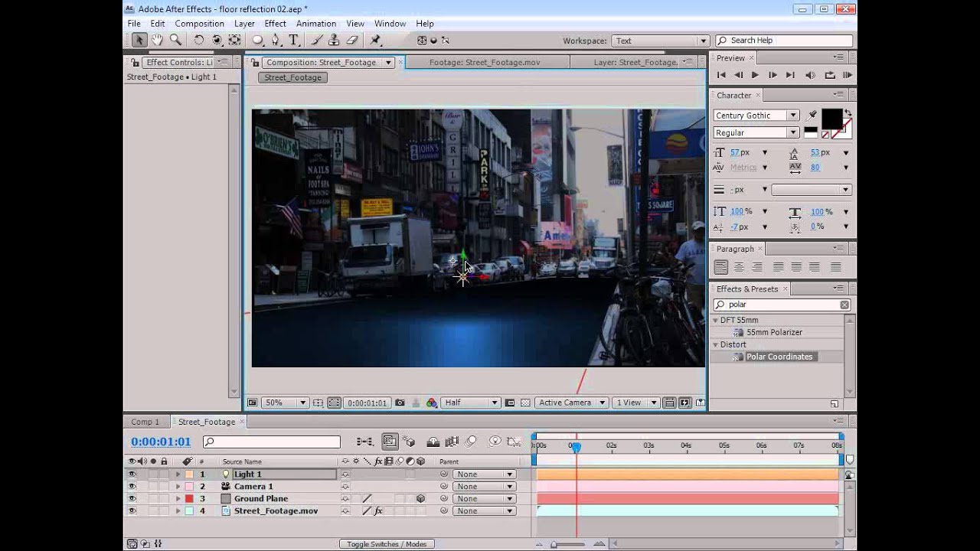
Task: Expand the Light 1 layer properties
Action: click(x=178, y=474)
